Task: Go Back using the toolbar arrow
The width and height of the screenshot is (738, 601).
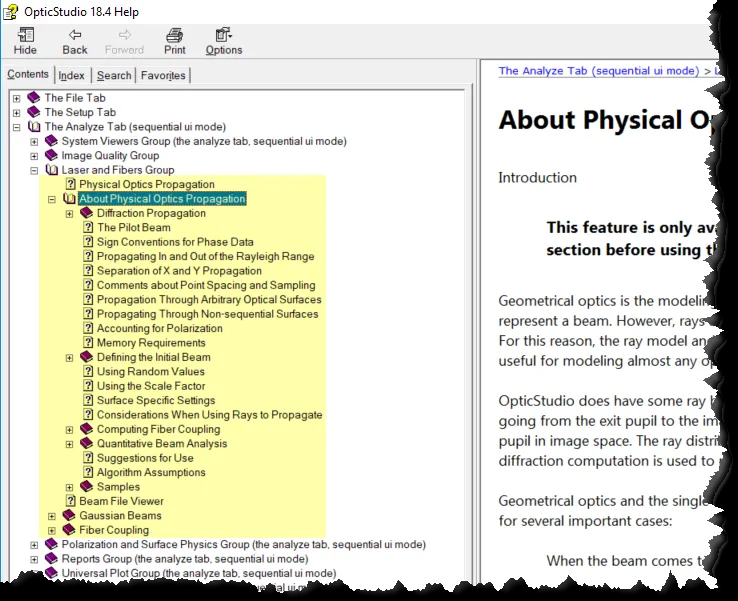Action: tap(75, 41)
